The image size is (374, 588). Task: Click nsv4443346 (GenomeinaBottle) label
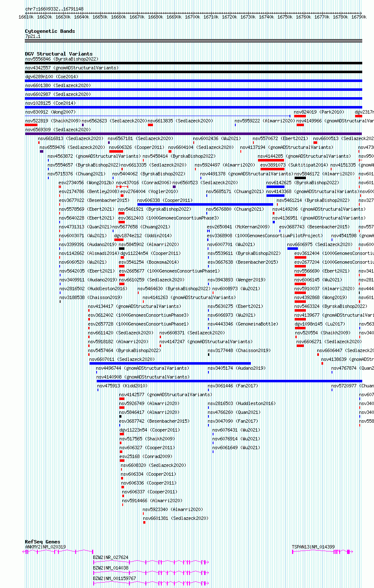click(243, 324)
